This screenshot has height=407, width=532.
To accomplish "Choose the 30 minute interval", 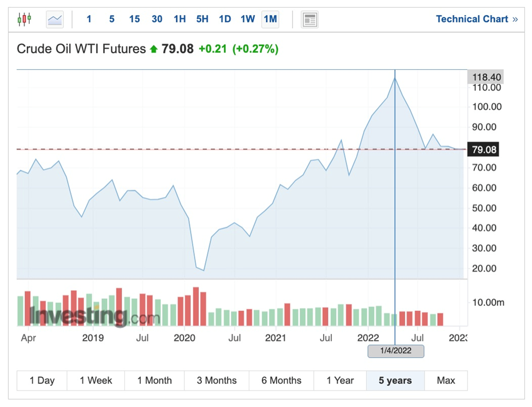I will coord(157,19).
